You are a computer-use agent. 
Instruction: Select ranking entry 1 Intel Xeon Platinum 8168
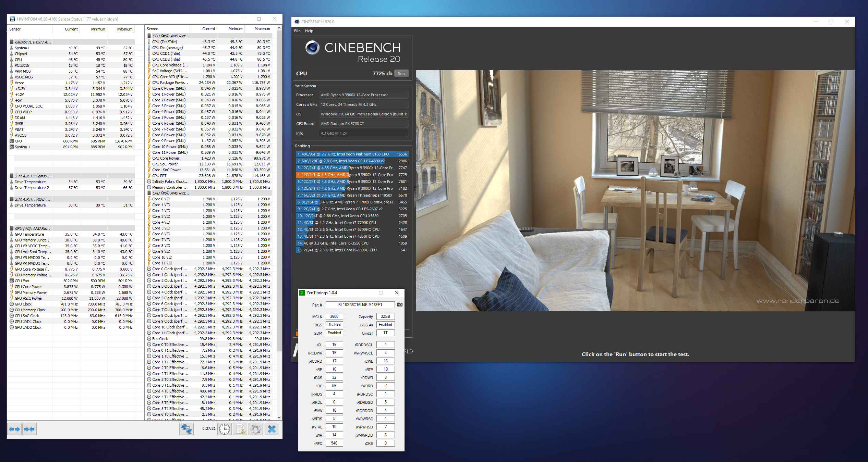coord(352,154)
